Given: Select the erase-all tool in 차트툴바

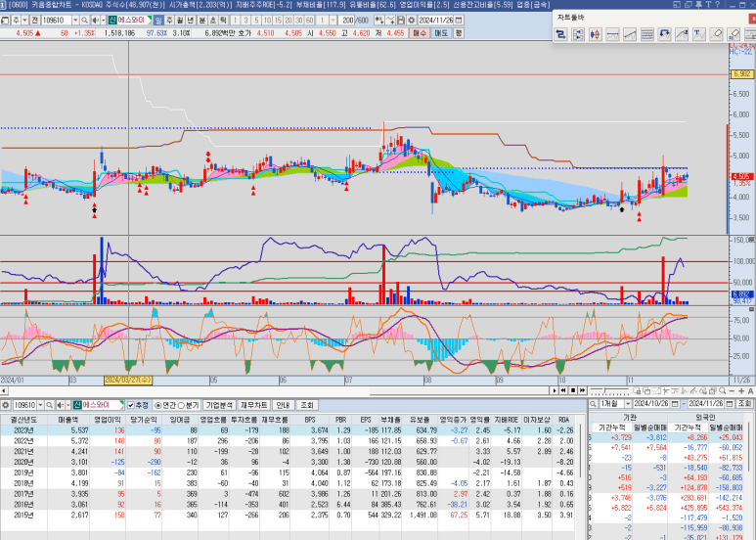Looking at the screenshot, I should pyautogui.click(x=734, y=34).
